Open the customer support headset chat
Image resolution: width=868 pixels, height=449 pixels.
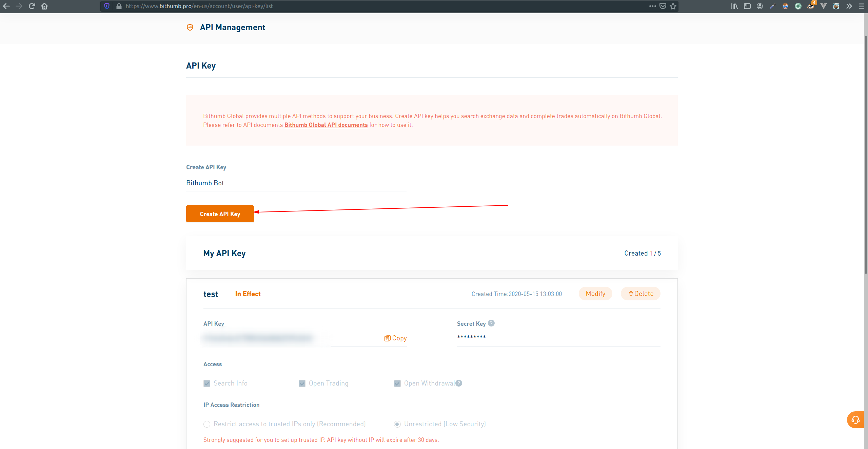coord(855,420)
